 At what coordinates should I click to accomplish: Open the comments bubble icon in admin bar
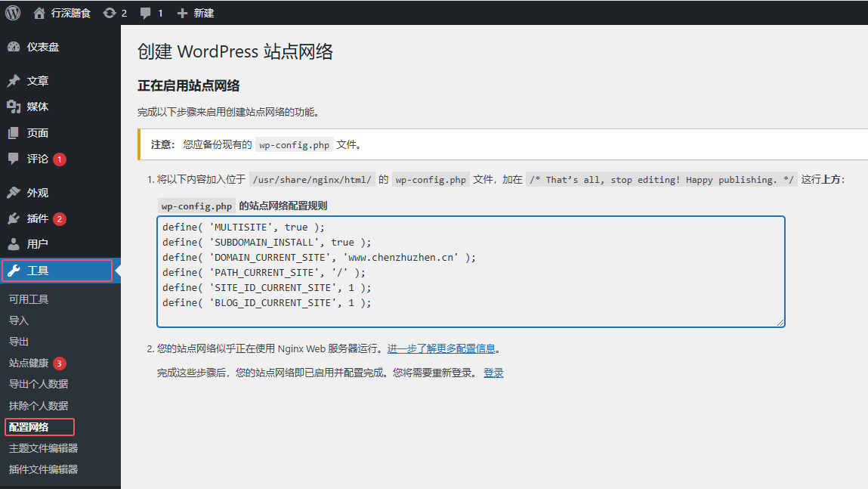146,14
